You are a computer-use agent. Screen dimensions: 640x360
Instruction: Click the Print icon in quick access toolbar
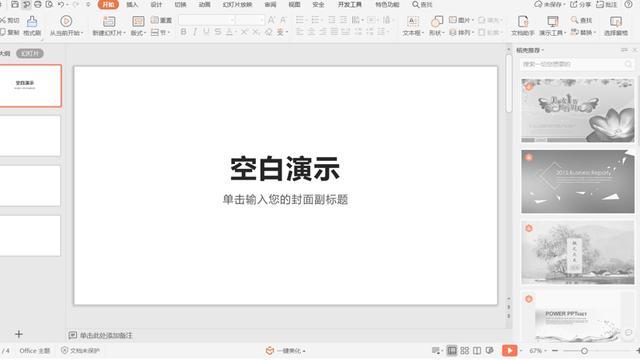[x=38, y=4]
